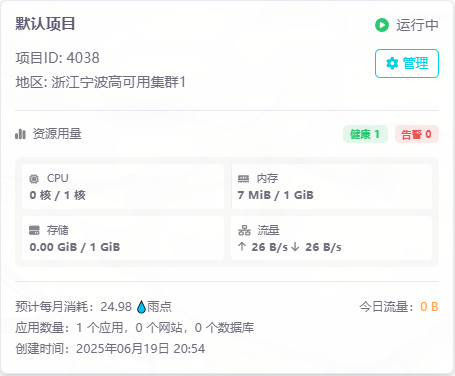Image resolution: width=455 pixels, height=376 pixels.
Task: Click the CPU chip icon
Action: [34, 179]
